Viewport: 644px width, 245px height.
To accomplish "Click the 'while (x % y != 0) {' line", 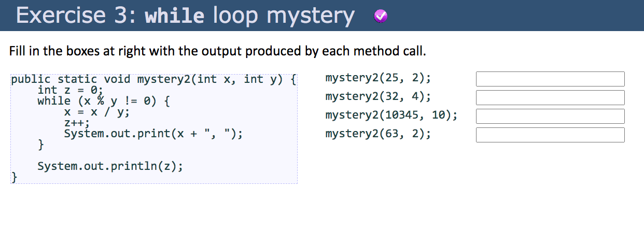I will click(x=104, y=101).
